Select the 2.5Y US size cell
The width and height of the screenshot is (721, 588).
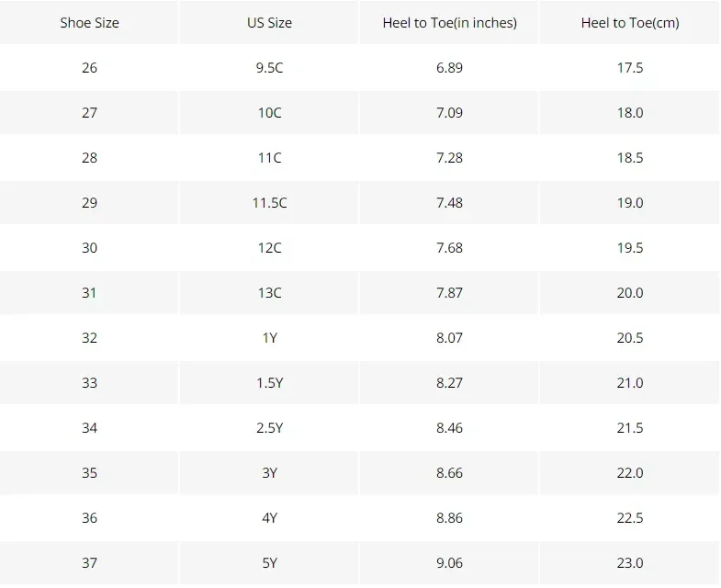tap(269, 428)
